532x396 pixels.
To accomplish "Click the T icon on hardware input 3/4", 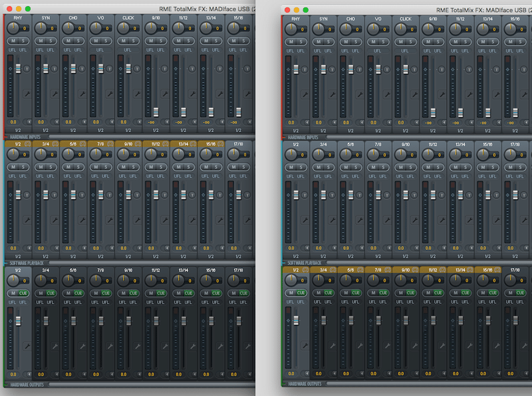I will click(x=55, y=193).
